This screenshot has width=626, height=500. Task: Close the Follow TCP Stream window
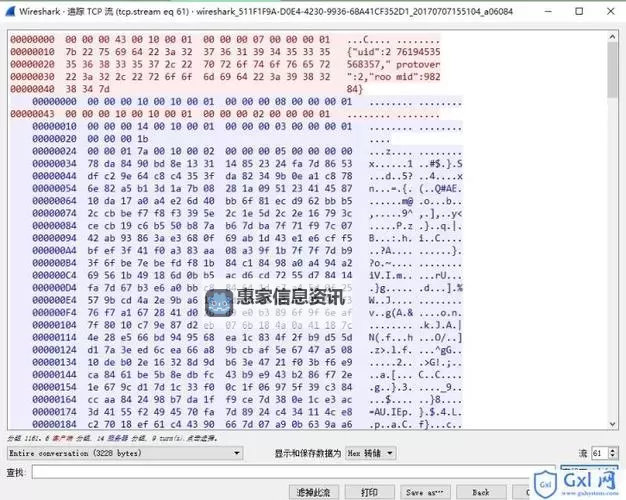[x=610, y=11]
